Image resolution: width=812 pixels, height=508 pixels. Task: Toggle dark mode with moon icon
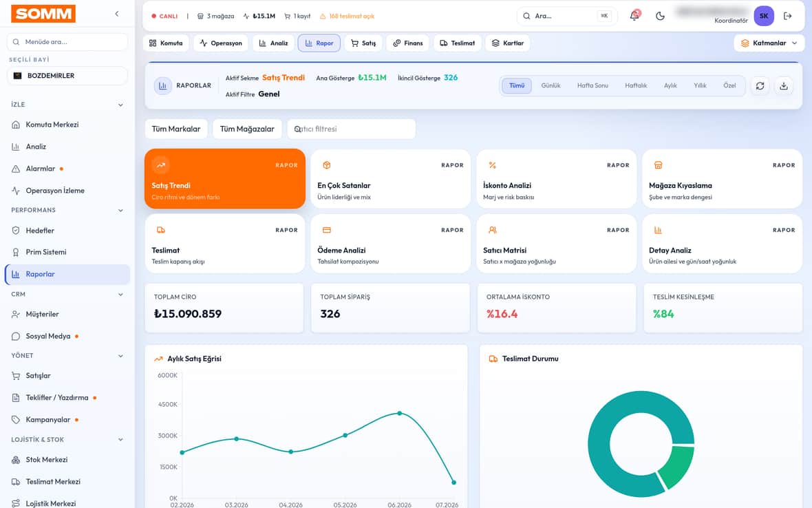click(660, 16)
